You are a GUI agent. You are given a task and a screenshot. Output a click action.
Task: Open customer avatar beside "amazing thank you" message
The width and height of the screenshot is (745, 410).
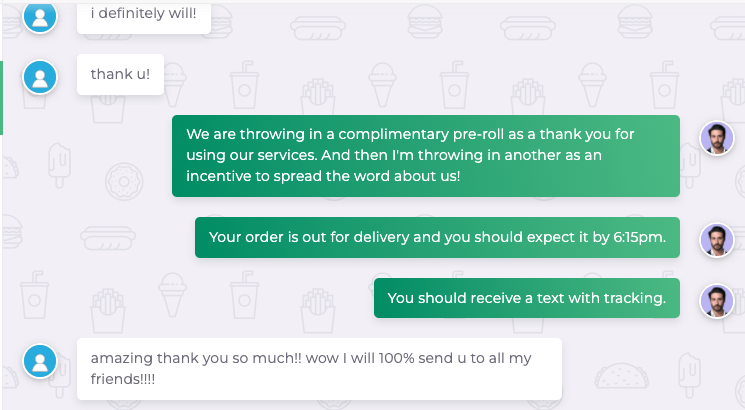[40, 361]
